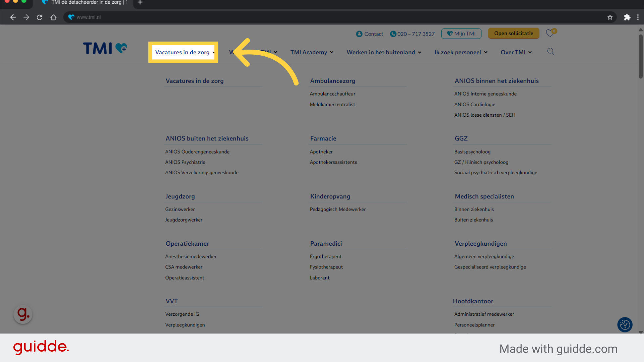This screenshot has width=644, height=362.
Task: Choose the Apotheker link
Action: tap(321, 152)
